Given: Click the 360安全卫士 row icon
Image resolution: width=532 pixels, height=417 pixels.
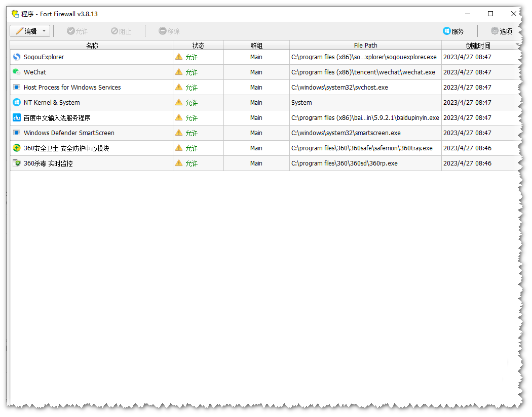Looking at the screenshot, I should 17,148.
